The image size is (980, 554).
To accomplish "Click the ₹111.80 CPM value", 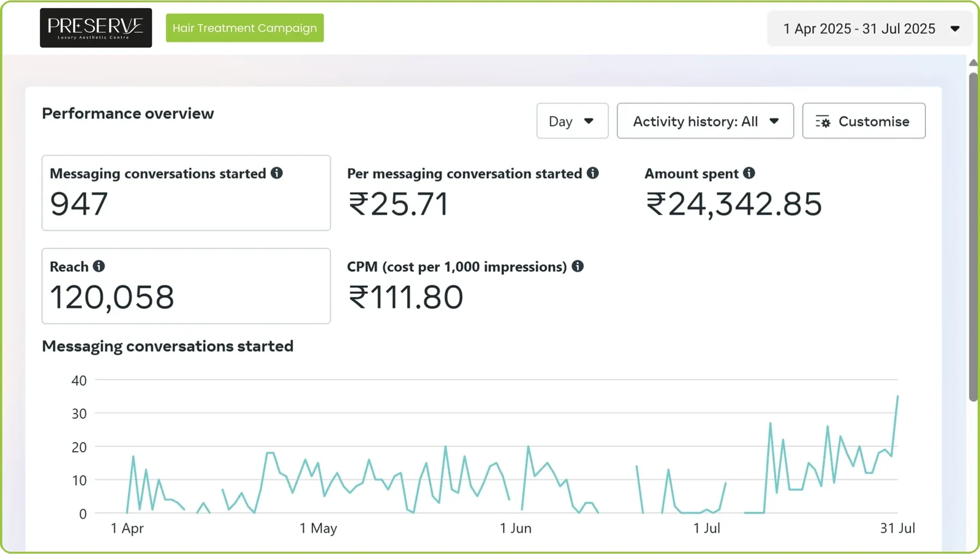I will tap(405, 298).
